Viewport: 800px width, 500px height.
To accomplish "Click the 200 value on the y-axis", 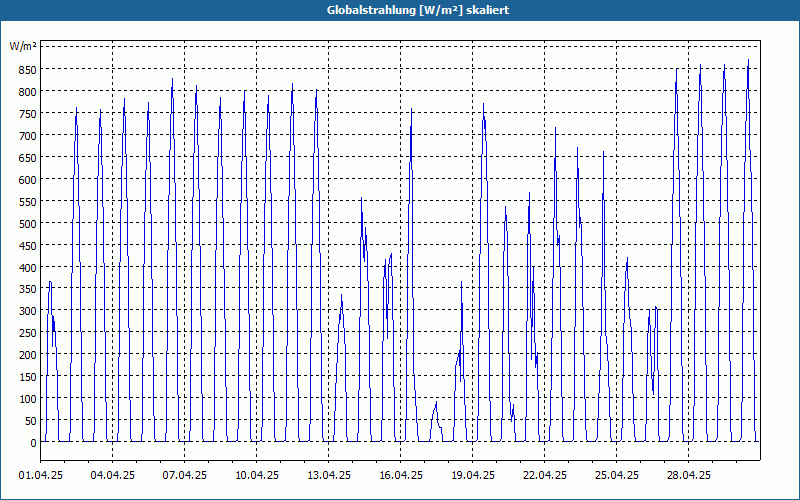I will (x=28, y=355).
